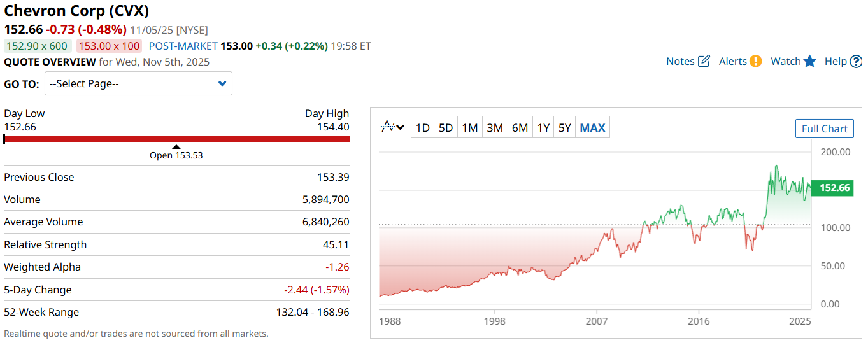This screenshot has width=868, height=345.
Task: Click the blue Watch star icon
Action: click(809, 61)
